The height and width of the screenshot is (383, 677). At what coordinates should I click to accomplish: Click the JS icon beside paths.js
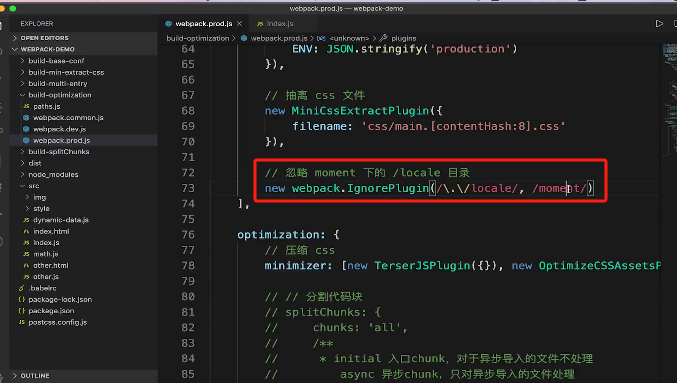[26, 106]
